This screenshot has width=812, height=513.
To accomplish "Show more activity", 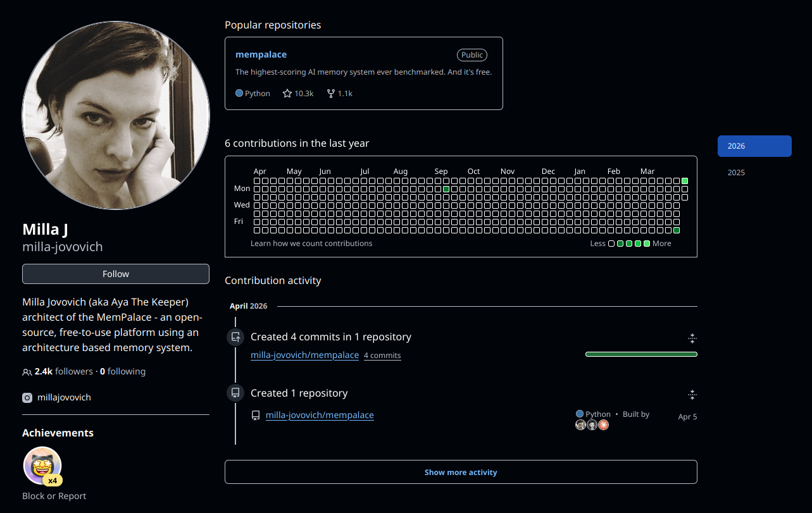I will (461, 472).
